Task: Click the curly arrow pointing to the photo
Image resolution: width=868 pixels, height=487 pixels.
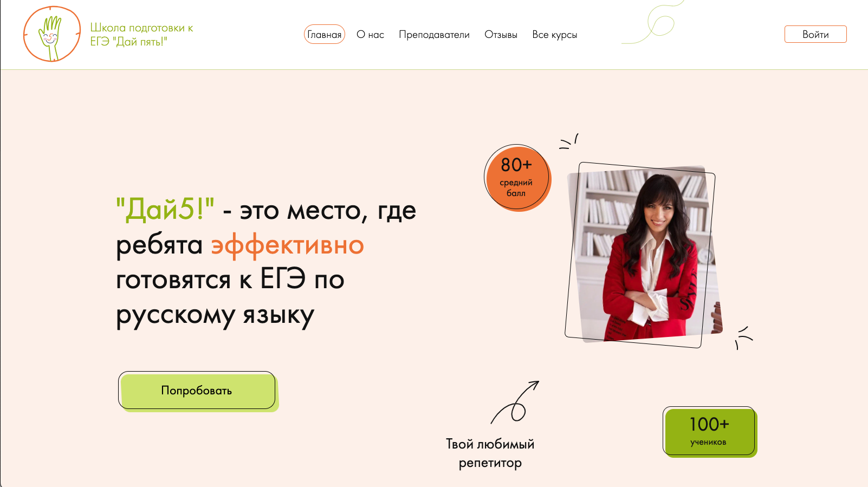Action: tap(515, 402)
